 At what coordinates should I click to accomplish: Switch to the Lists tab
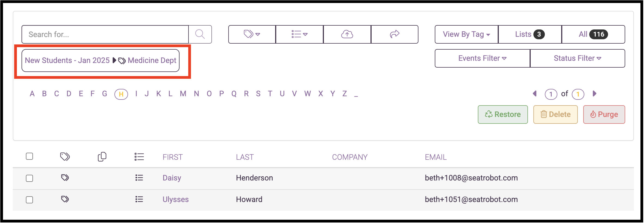click(530, 34)
